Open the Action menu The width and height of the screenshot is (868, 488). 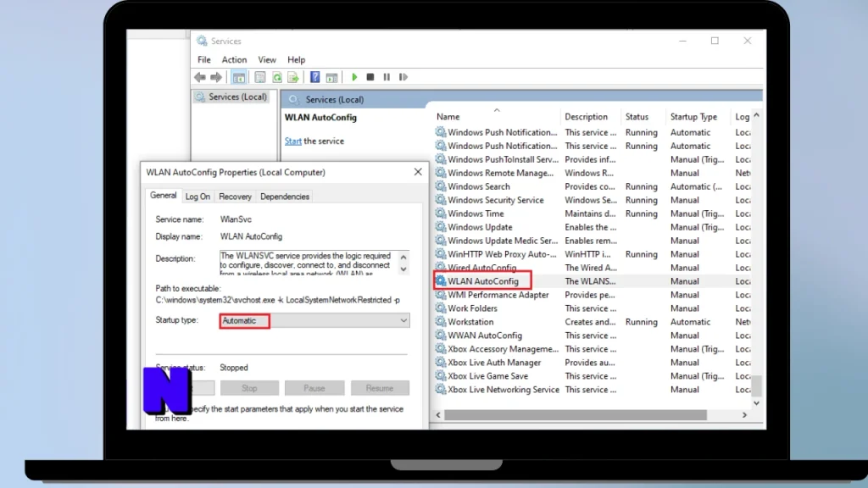(234, 60)
